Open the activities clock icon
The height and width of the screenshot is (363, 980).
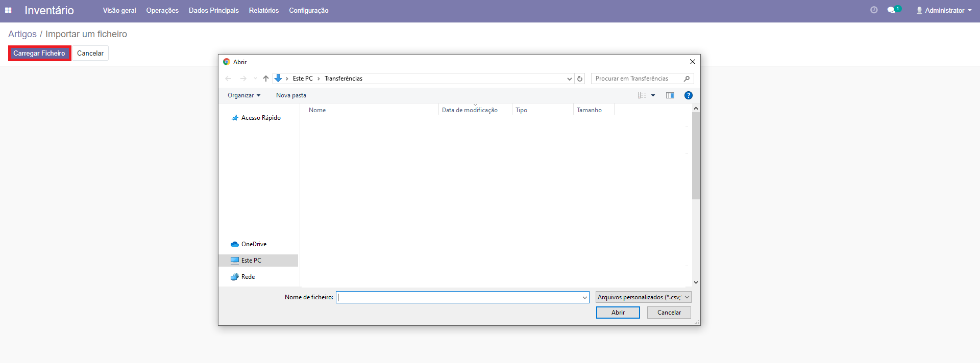click(x=874, y=10)
